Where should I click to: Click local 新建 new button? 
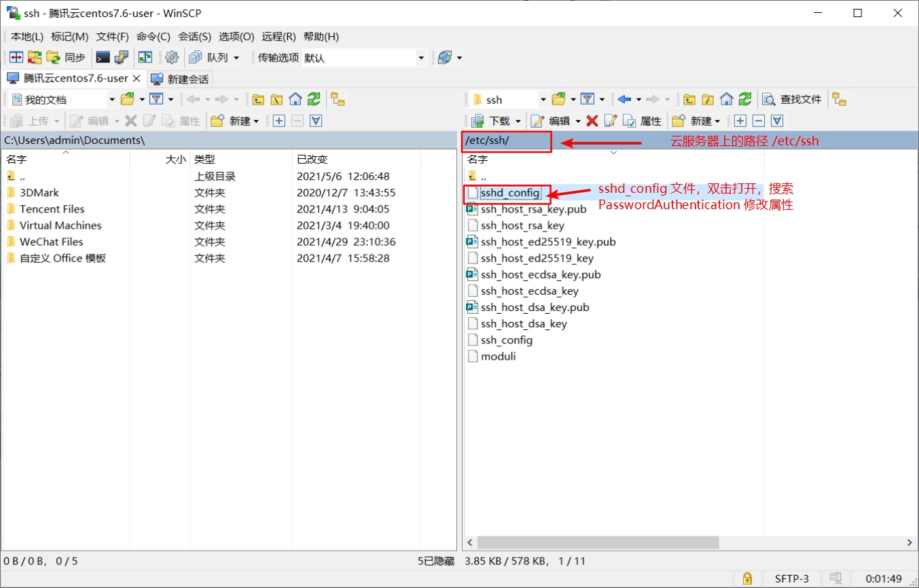[230, 121]
